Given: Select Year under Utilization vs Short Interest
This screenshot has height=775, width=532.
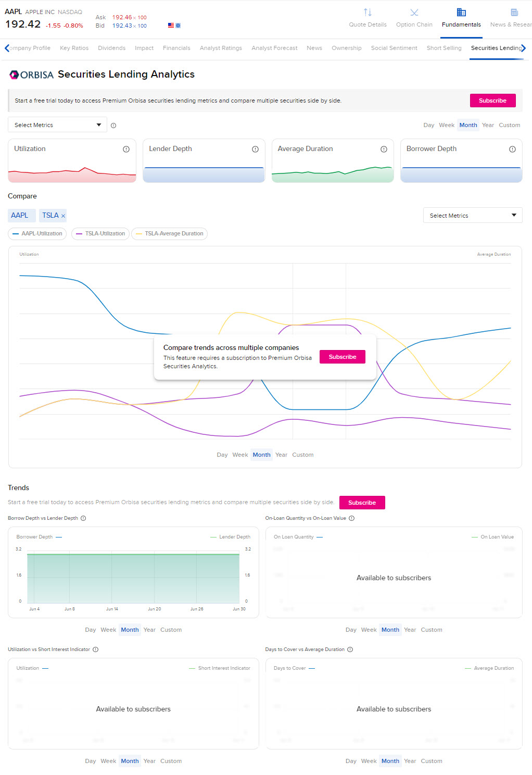Looking at the screenshot, I should click(x=149, y=761).
